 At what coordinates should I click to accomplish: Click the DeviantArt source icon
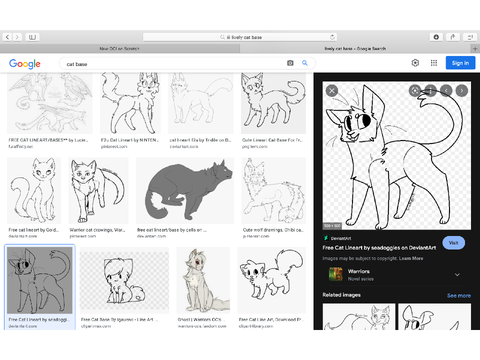click(x=326, y=238)
